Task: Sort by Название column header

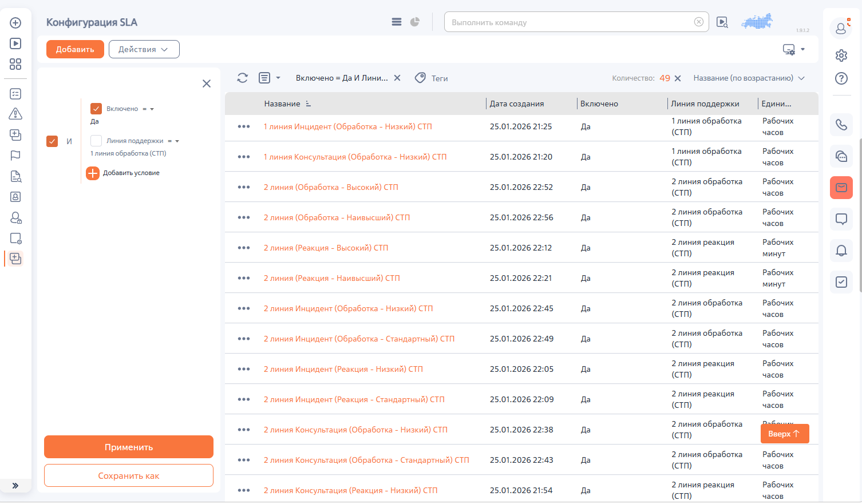Action: coord(282,104)
